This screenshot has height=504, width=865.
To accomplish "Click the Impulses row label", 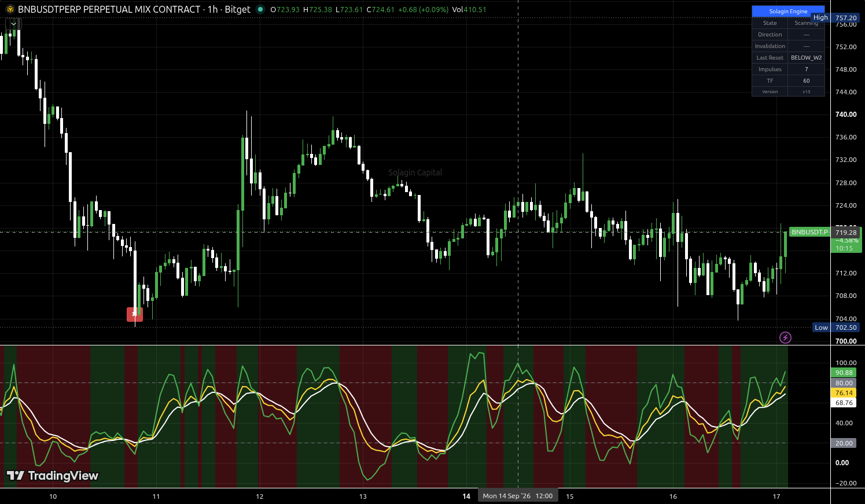I will pyautogui.click(x=770, y=69).
